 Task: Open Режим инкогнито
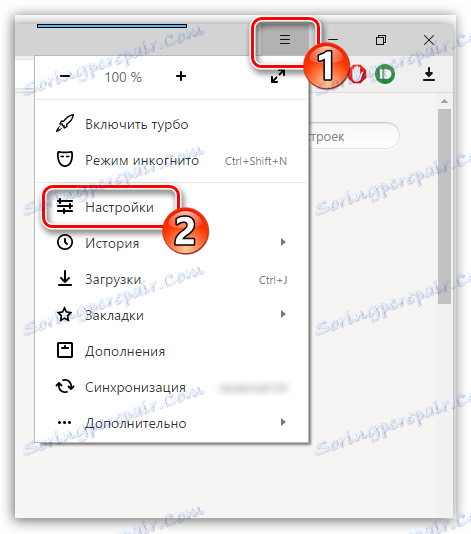[x=142, y=160]
